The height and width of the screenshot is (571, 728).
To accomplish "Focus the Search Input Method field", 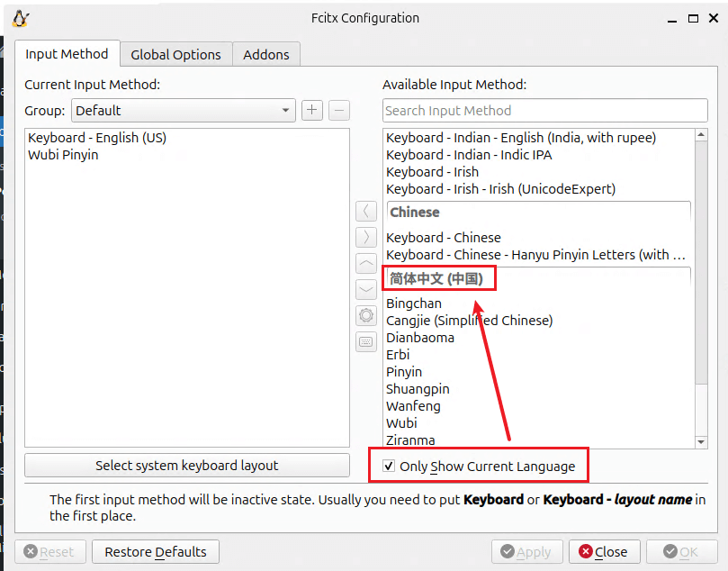I will (545, 111).
